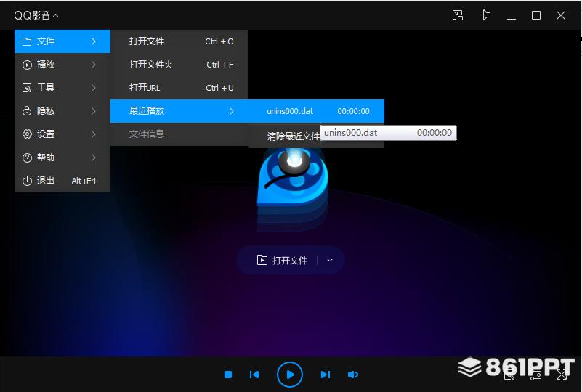Skip to the next track
The width and height of the screenshot is (582, 392).
325,375
